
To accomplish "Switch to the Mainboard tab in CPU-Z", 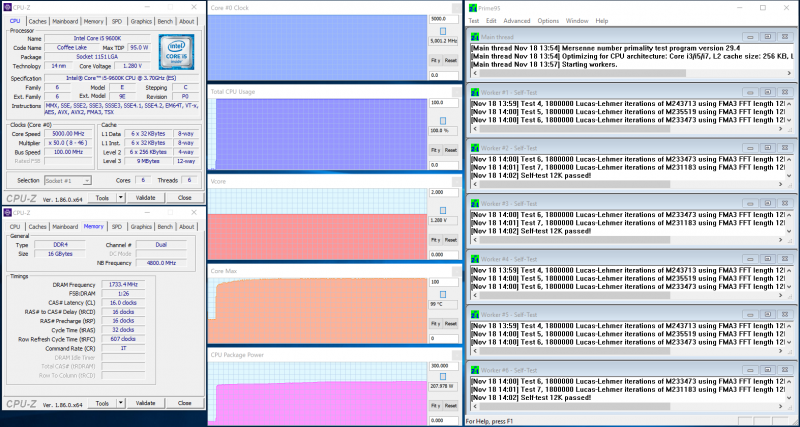I will [x=65, y=21].
